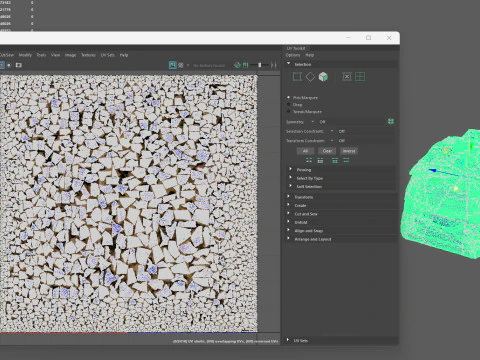Open the Cut/Sew menu
Viewport: 480px width, 360px height.
tap(7, 55)
